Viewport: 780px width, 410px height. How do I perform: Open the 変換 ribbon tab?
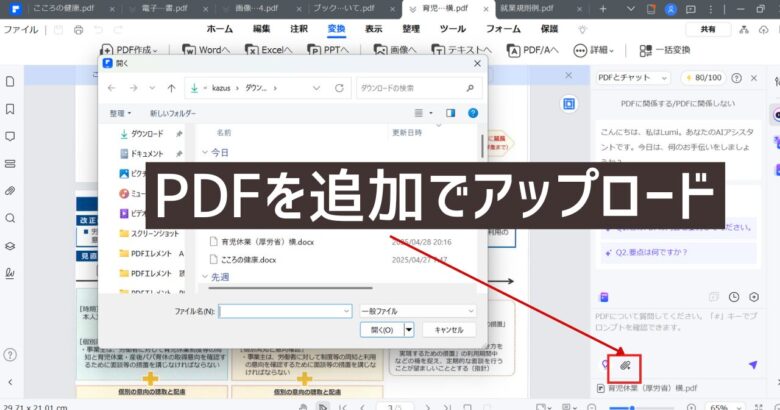pyautogui.click(x=336, y=29)
